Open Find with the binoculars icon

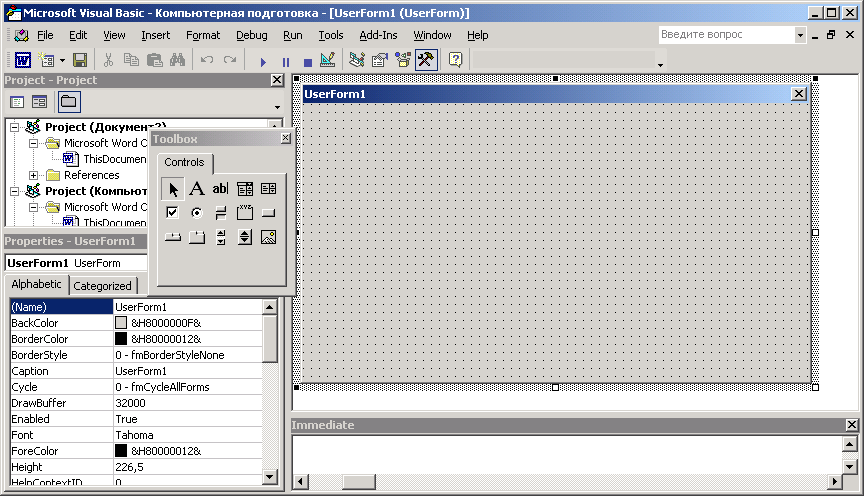coord(177,60)
